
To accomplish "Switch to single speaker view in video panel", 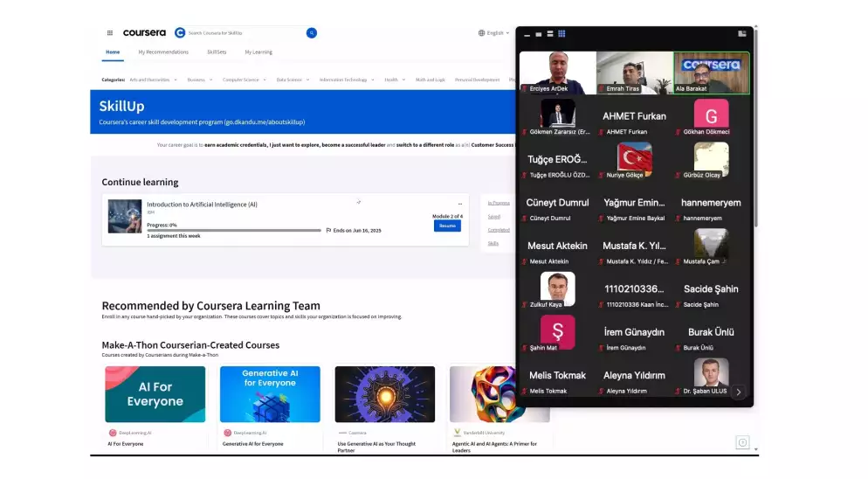I will tap(538, 34).
